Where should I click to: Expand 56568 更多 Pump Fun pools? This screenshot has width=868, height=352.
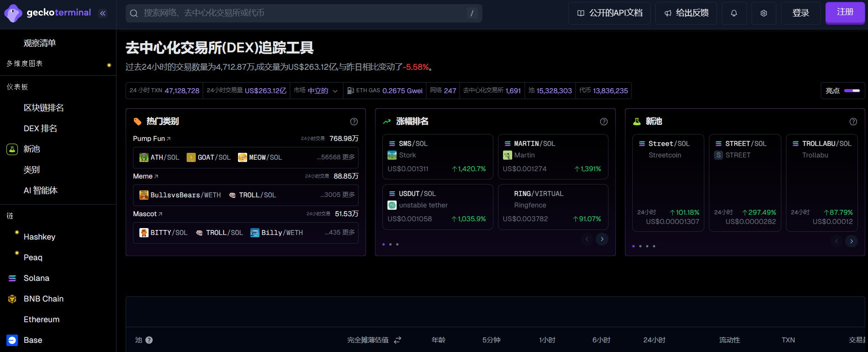pyautogui.click(x=336, y=157)
